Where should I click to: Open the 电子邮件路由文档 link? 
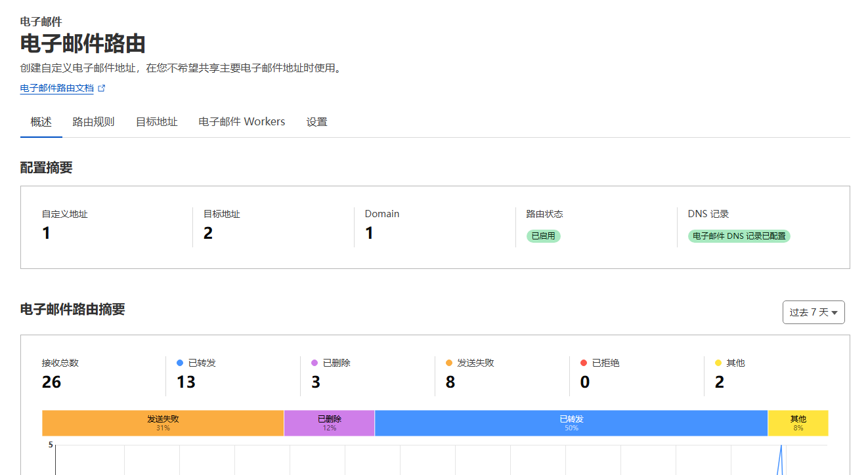[57, 88]
